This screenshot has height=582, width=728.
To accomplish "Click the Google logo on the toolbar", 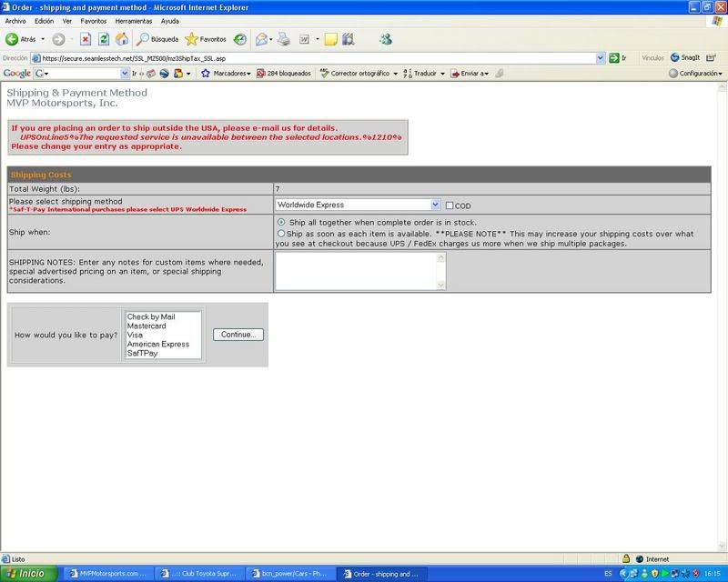I will point(16,74).
